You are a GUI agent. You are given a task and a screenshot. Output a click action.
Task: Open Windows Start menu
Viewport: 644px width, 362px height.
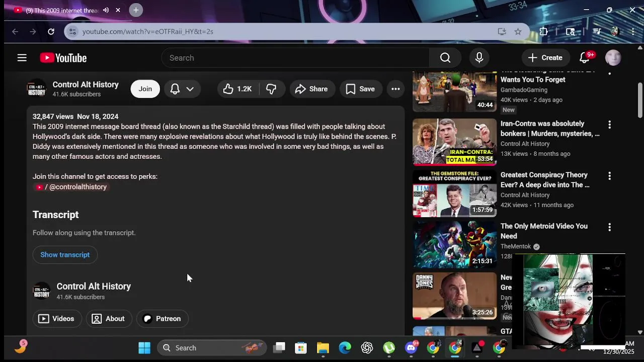click(144, 348)
